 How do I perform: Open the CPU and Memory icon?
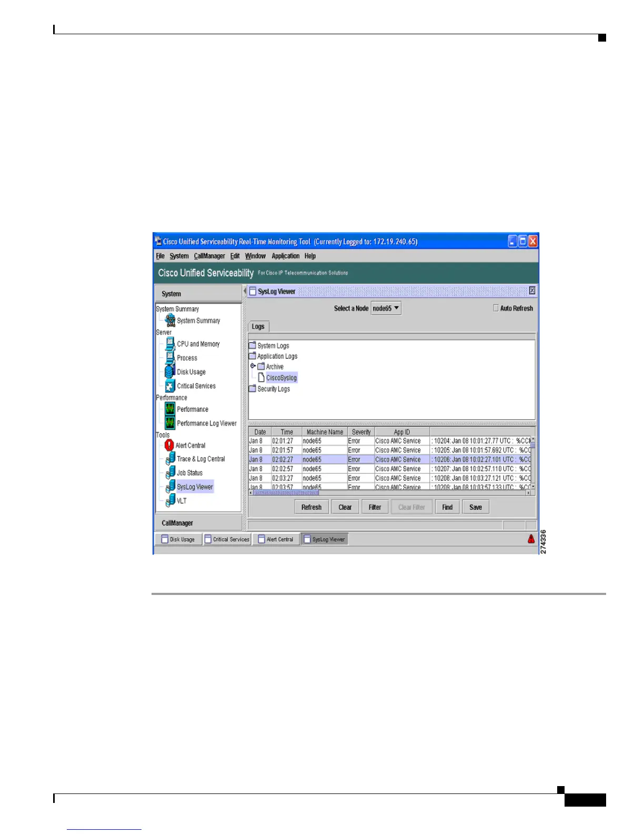(170, 343)
